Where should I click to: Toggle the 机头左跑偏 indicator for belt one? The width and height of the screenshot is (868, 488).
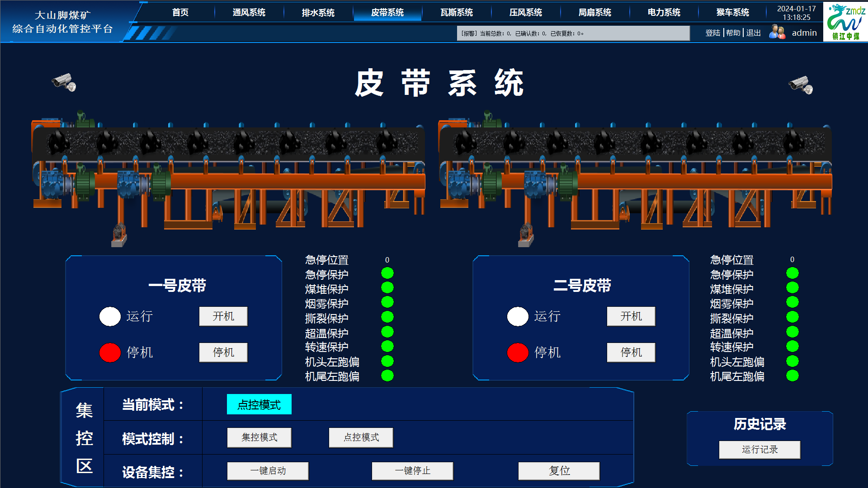coord(387,361)
